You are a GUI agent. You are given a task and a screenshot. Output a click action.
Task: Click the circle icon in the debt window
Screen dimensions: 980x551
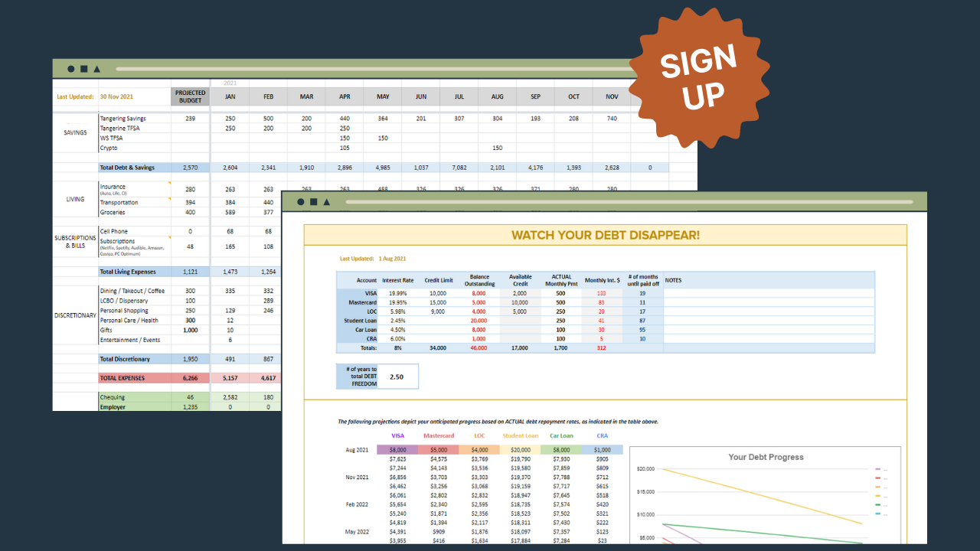301,202
